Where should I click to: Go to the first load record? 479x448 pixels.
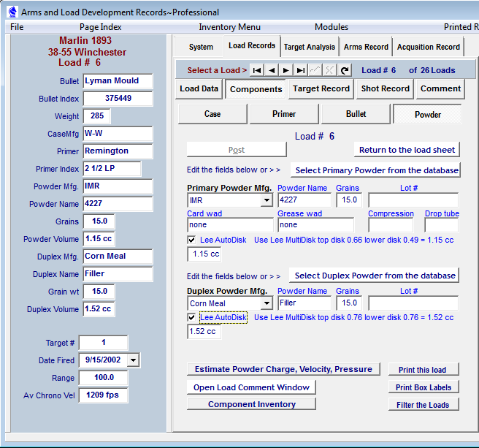coord(257,70)
